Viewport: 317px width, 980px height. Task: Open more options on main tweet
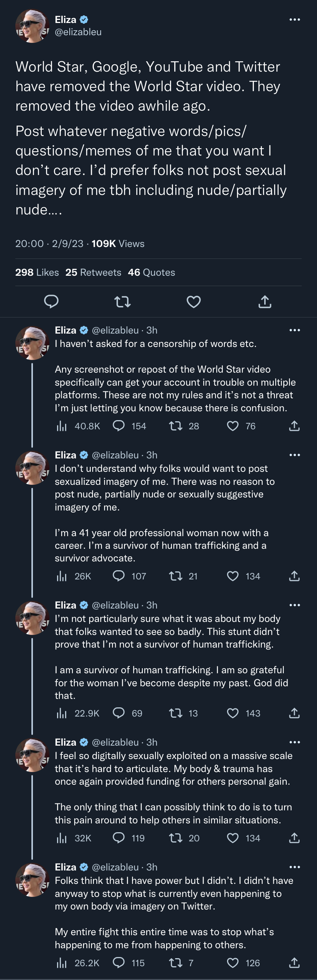pos(294,20)
